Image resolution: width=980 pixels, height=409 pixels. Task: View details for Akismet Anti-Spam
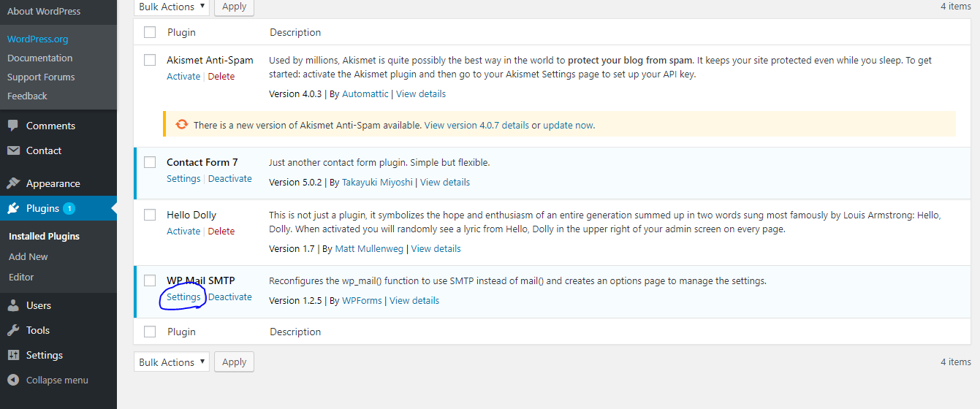tap(421, 93)
